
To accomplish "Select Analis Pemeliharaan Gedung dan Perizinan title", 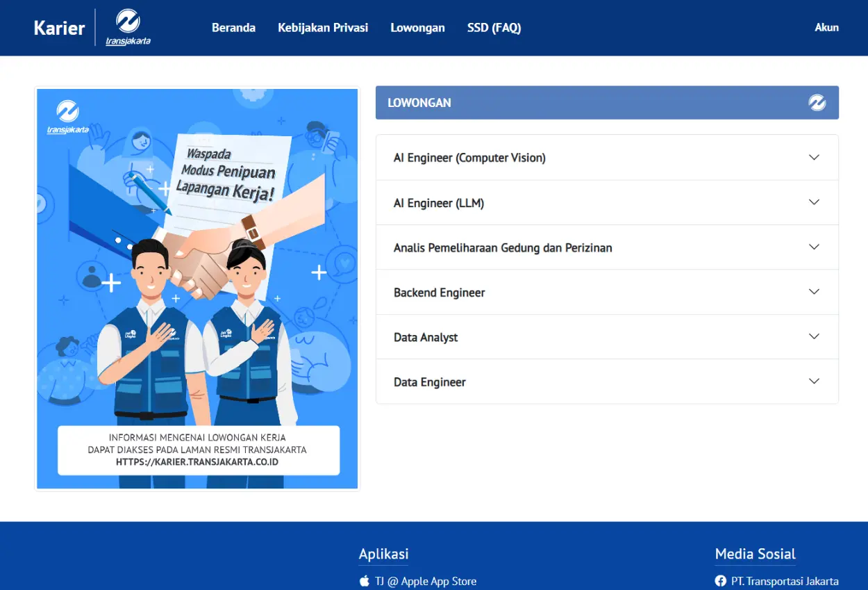I will point(503,247).
